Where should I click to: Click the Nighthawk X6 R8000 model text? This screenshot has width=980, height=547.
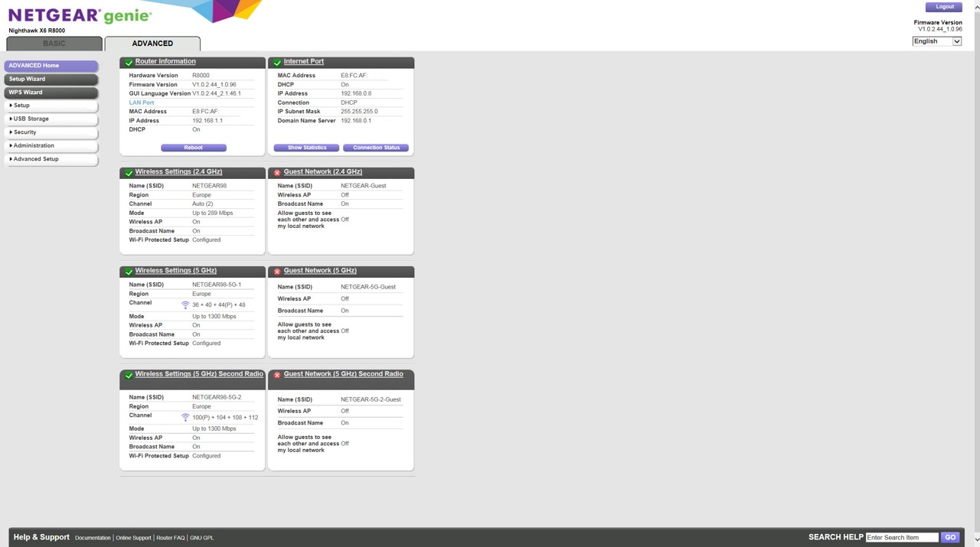pyautogui.click(x=37, y=31)
